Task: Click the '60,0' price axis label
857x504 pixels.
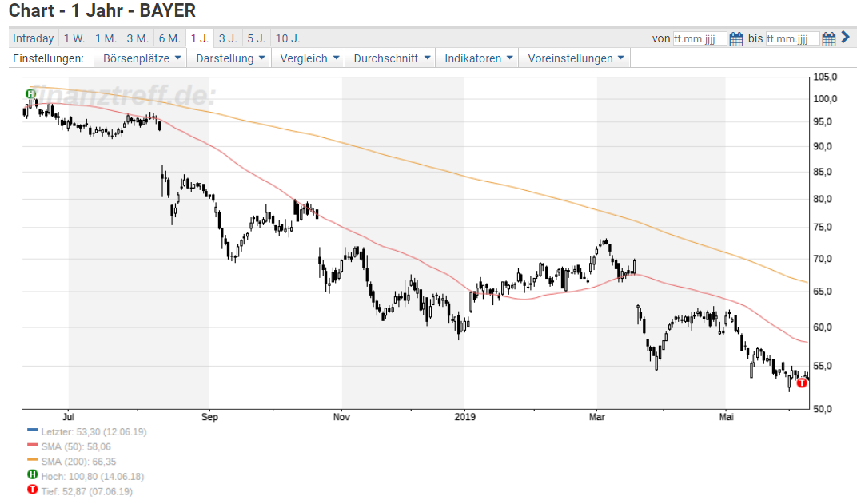Action: point(823,327)
